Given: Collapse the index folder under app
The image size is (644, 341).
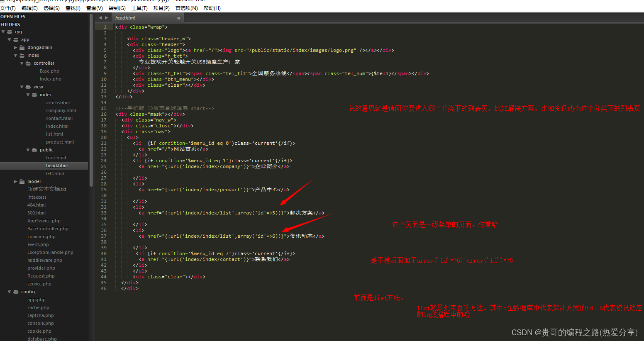Looking at the screenshot, I should coord(16,56).
